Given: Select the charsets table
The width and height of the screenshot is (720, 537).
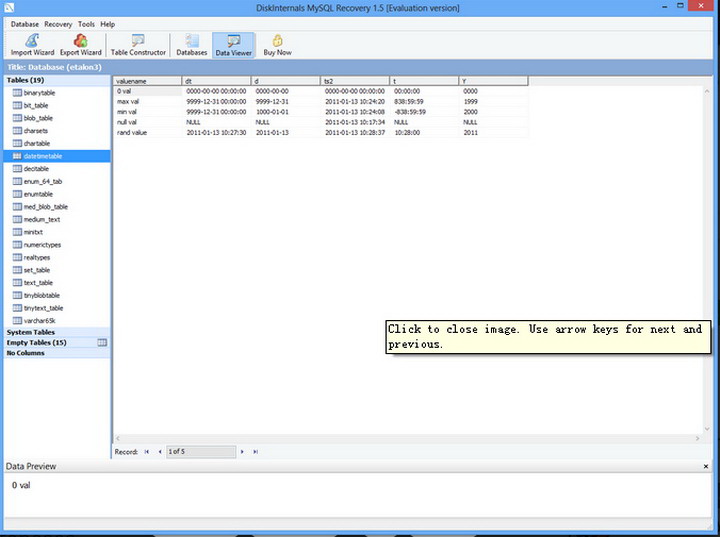Looking at the screenshot, I should [35, 130].
